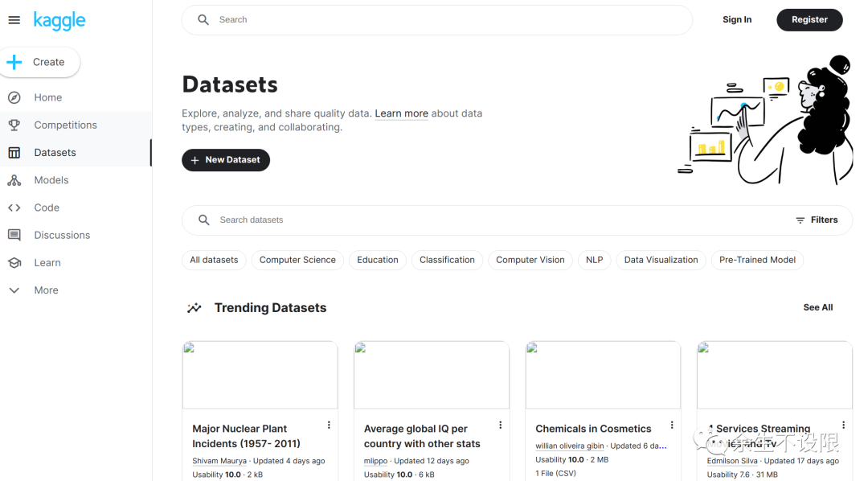The width and height of the screenshot is (868, 481).
Task: Select the All datasets chip
Action: [214, 260]
